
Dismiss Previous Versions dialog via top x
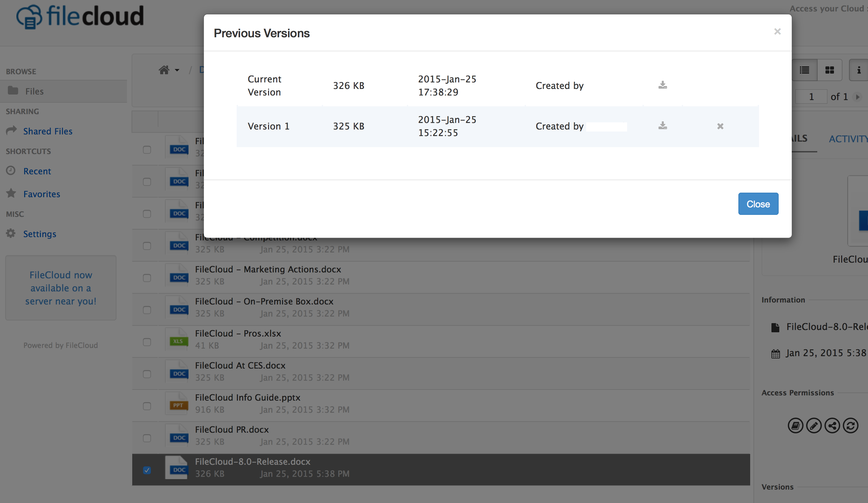pos(777,32)
